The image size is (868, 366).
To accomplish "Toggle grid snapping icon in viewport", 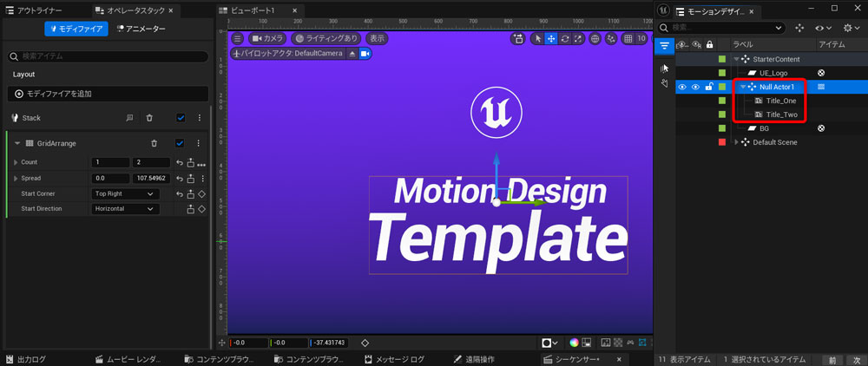I will (x=628, y=39).
